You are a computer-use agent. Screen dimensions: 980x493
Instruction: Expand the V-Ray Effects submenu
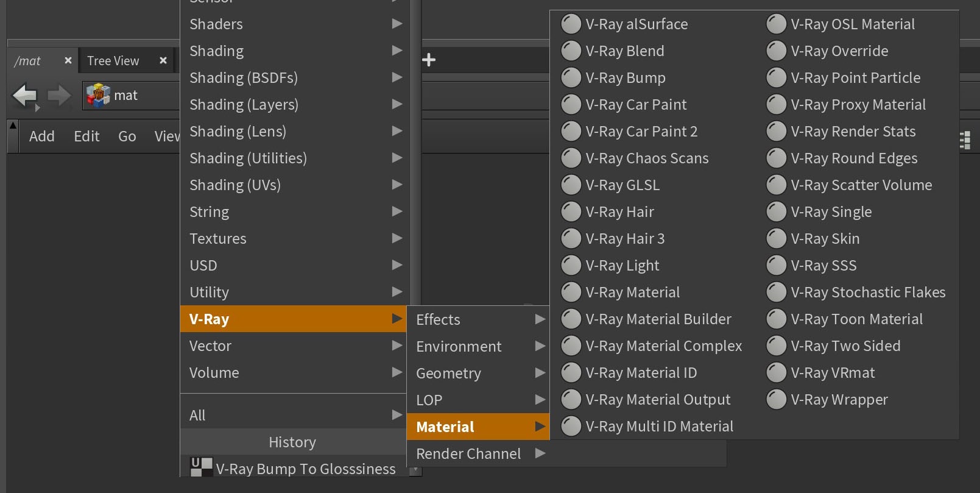(x=478, y=319)
